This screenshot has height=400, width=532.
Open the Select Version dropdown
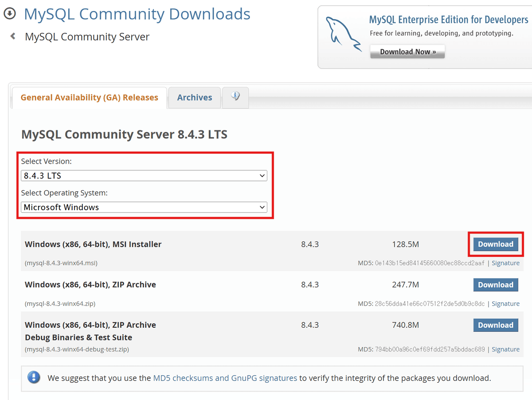pos(144,175)
